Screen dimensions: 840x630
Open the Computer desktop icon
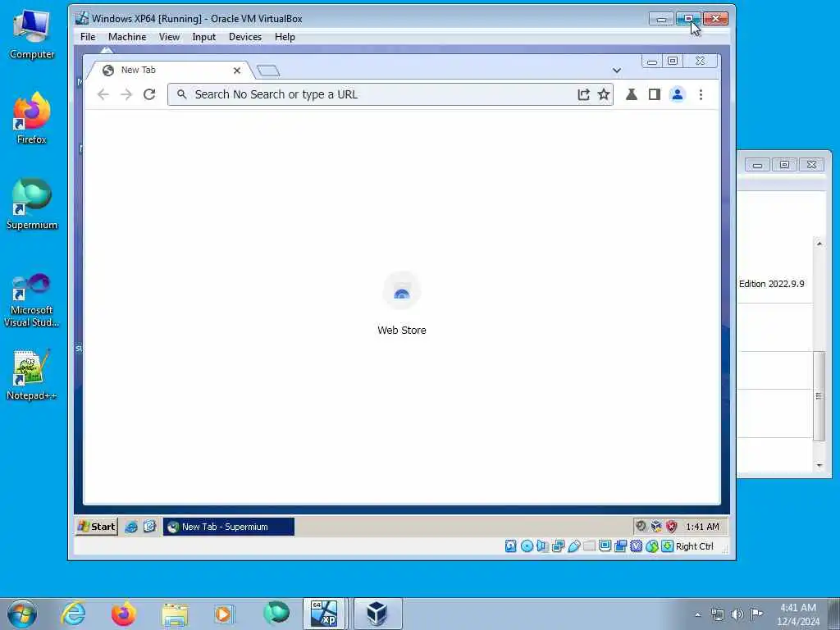tap(32, 34)
